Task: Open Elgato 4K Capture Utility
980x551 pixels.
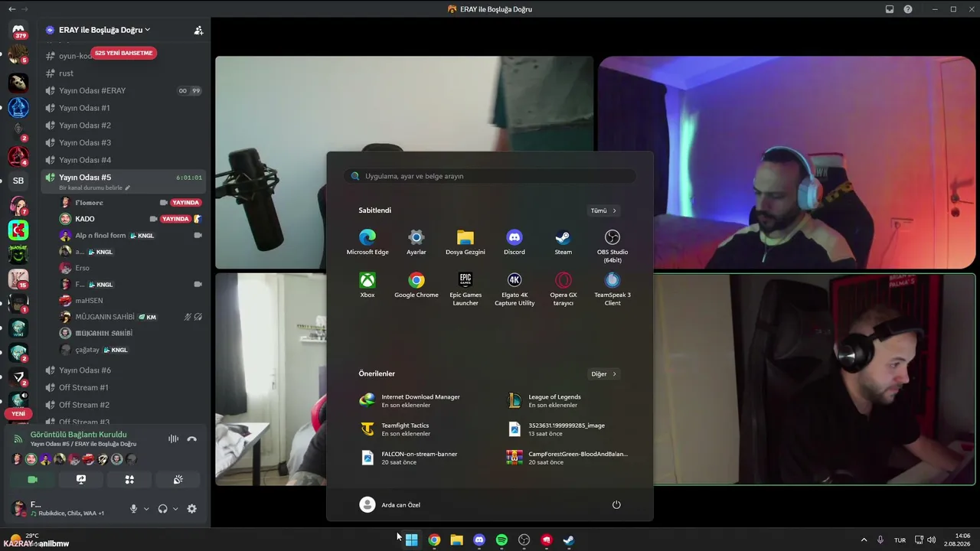Action: [x=514, y=289]
